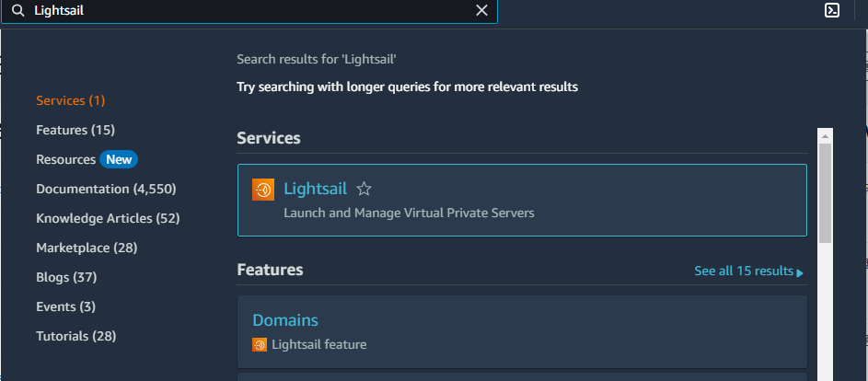This screenshot has width=868, height=381.
Task: Open See all 15 results link
Action: click(744, 271)
